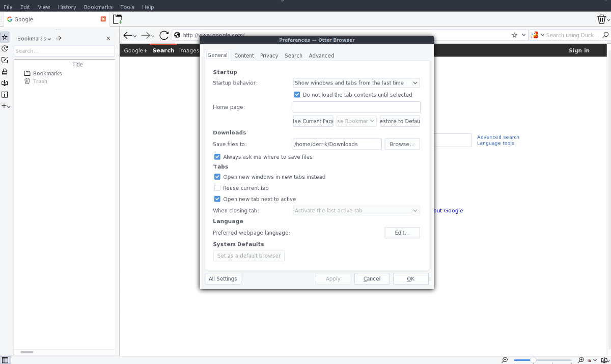Open the Bookmarks menu in the menu bar
The width and height of the screenshot is (611, 364).
pos(98,7)
